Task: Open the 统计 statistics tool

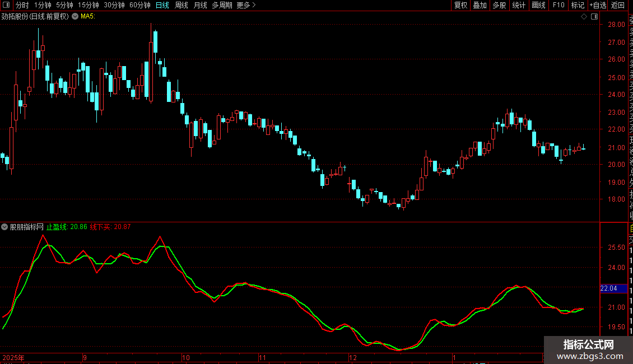Action: (519, 5)
